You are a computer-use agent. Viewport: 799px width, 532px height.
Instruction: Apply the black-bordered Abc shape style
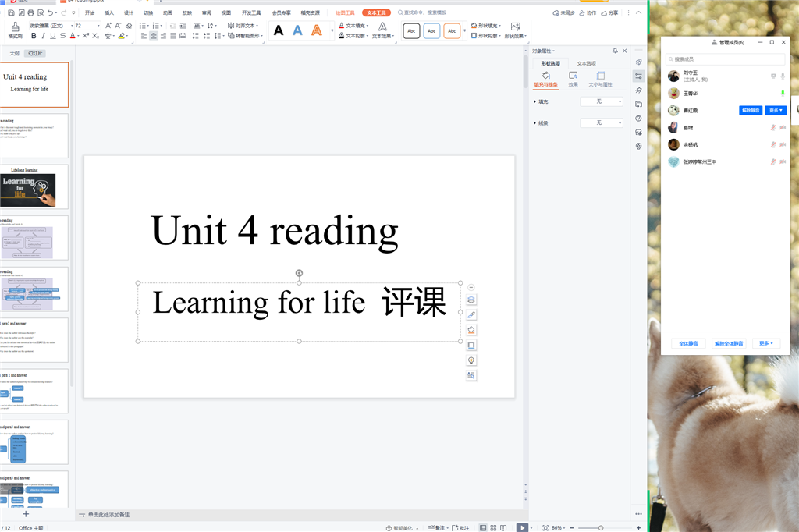411,31
